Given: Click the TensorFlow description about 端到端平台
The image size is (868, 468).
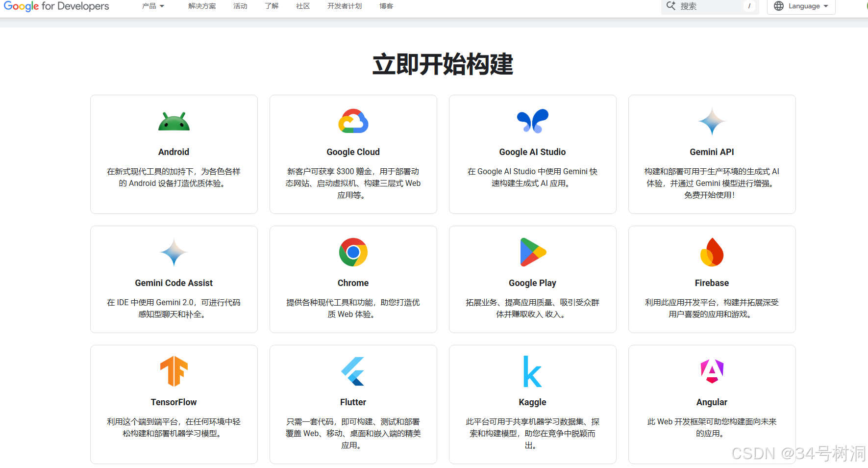Looking at the screenshot, I should click(174, 428).
